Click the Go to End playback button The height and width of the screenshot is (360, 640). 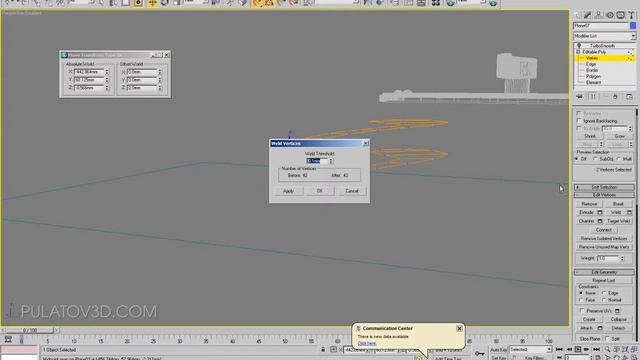point(596,350)
